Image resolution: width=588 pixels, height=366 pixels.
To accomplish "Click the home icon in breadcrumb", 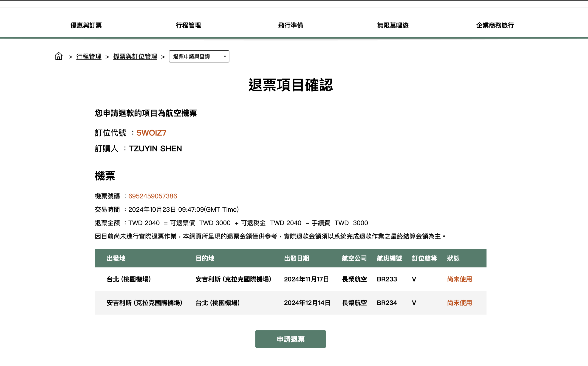I will (x=58, y=56).
